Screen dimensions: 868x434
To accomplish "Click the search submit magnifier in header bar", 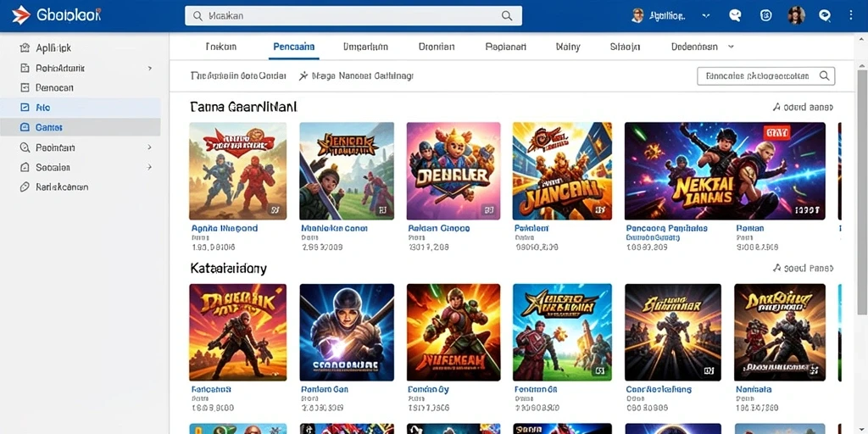I will pos(507,16).
